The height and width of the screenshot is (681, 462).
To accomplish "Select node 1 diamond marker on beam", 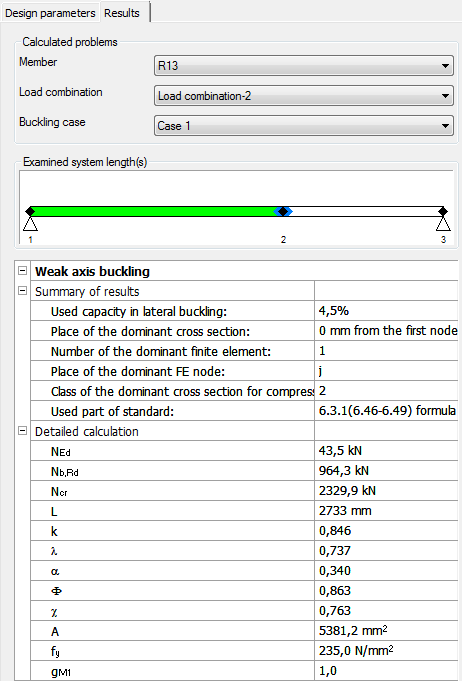I will point(30,212).
